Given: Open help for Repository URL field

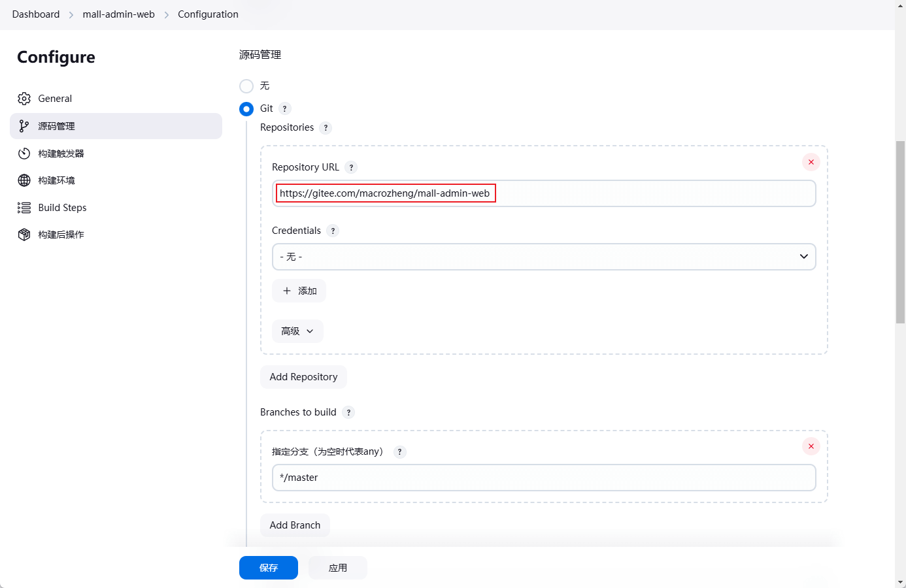Looking at the screenshot, I should point(351,167).
